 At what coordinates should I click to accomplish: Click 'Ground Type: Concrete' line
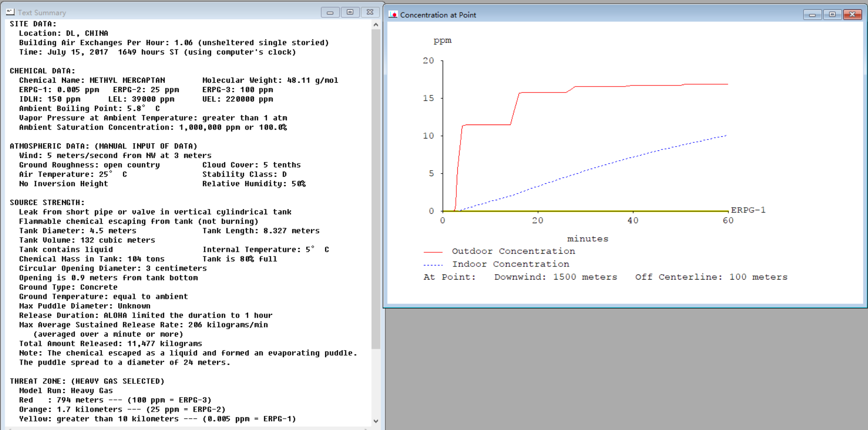coord(68,287)
